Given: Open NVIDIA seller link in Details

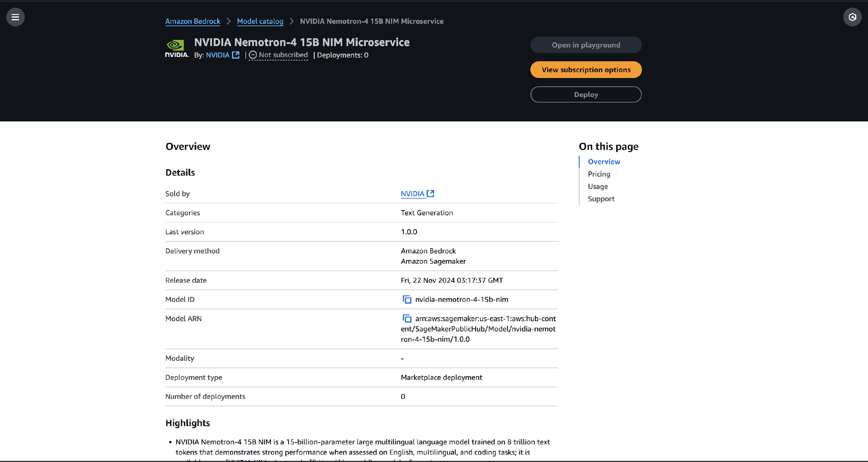Looking at the screenshot, I should click(412, 194).
